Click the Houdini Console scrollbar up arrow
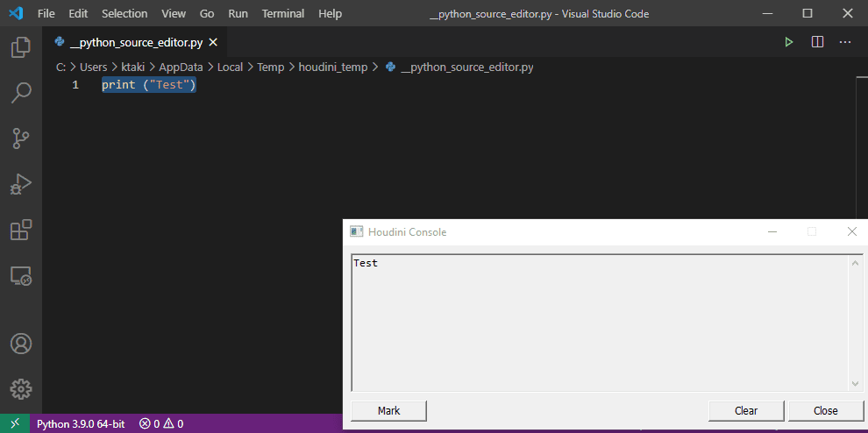The width and height of the screenshot is (868, 433). click(856, 263)
